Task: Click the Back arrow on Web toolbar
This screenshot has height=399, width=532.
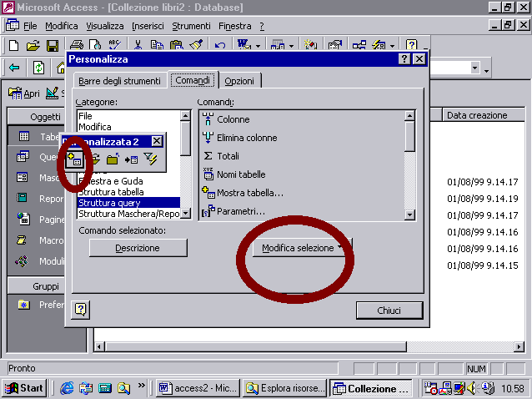Action: point(14,68)
